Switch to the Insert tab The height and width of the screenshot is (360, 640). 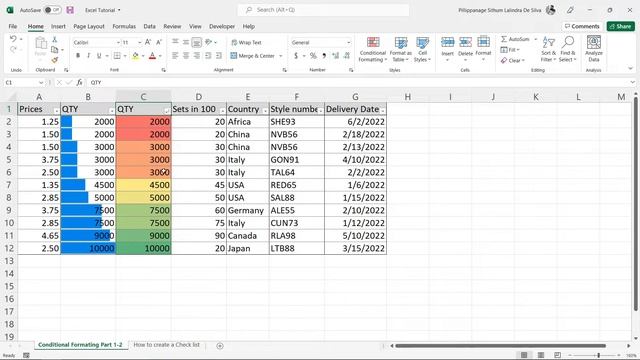(x=58, y=26)
